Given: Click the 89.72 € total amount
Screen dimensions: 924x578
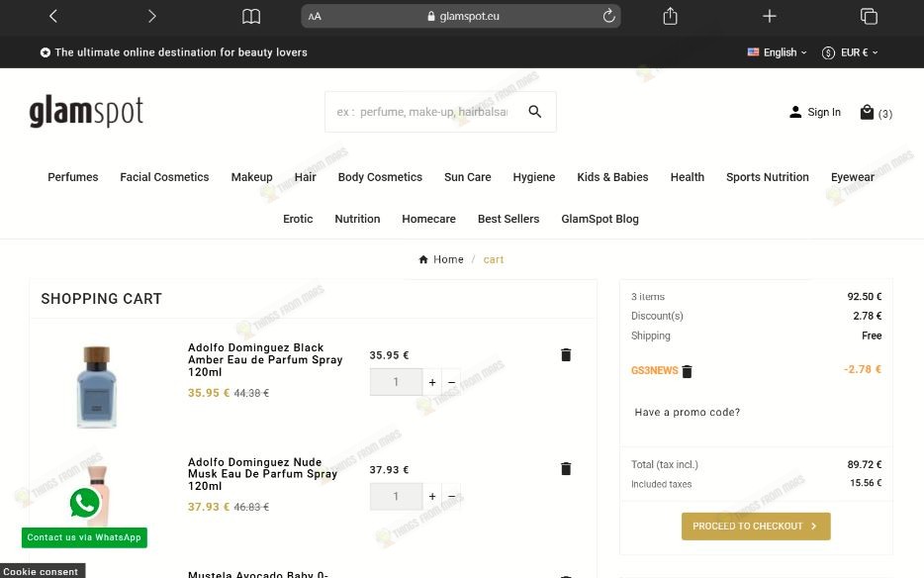Looking at the screenshot, I should click(x=865, y=465).
